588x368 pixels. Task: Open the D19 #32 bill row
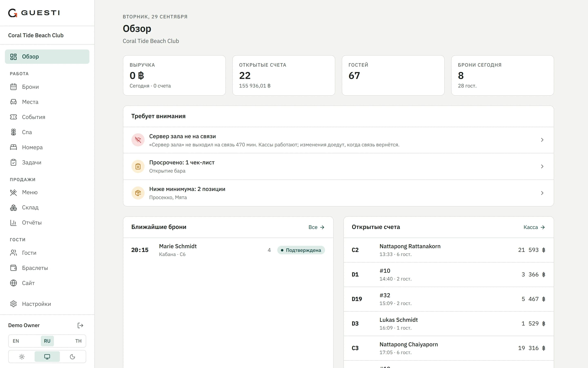(449, 299)
